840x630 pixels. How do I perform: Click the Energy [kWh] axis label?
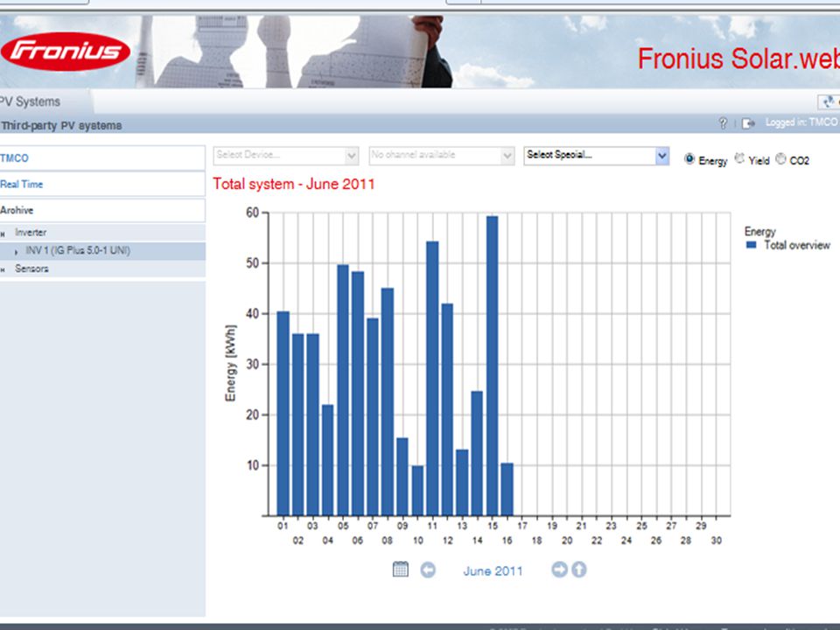pyautogui.click(x=230, y=362)
